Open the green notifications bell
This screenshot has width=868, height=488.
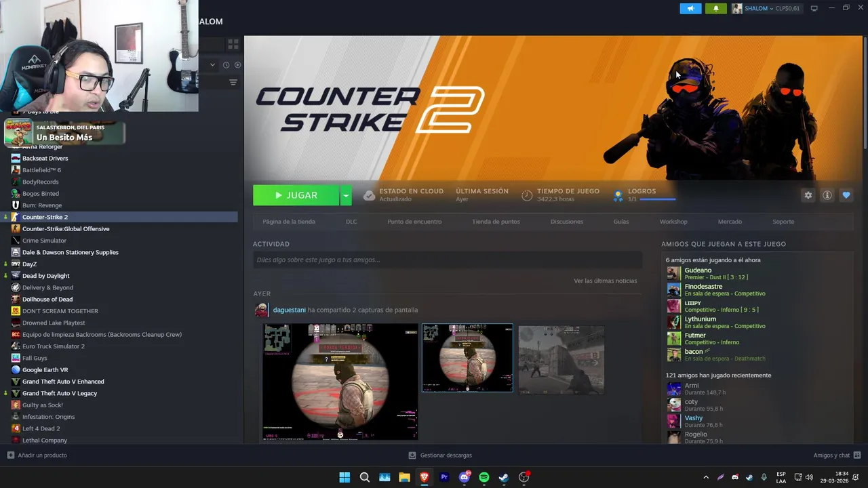pos(716,8)
